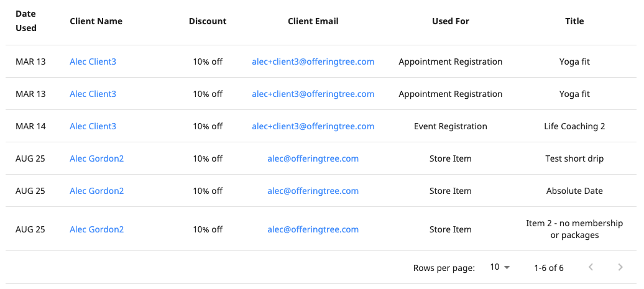This screenshot has height=289, width=644.
Task: Select the Absolute Date title cell
Action: [574, 191]
